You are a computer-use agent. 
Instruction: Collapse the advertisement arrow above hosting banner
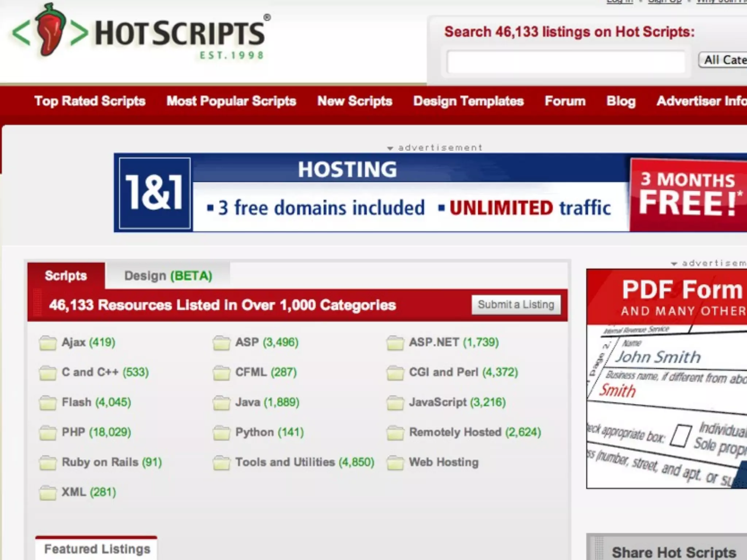(390, 148)
